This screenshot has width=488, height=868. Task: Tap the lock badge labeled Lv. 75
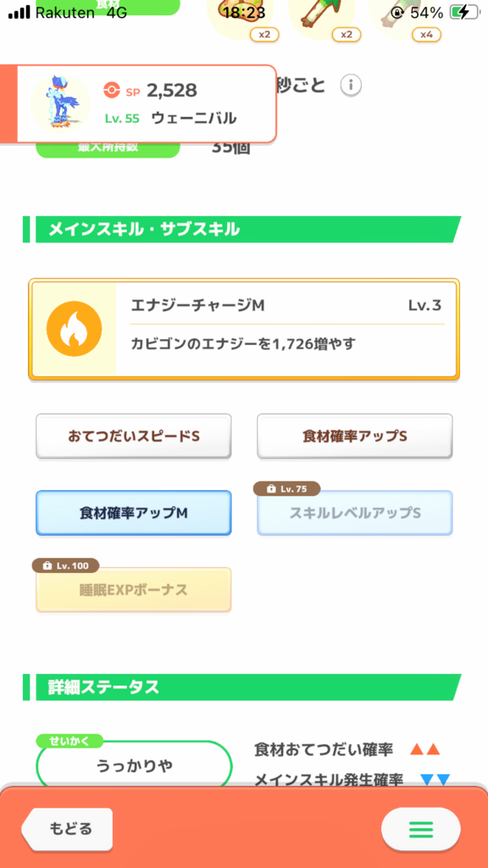tap(286, 489)
